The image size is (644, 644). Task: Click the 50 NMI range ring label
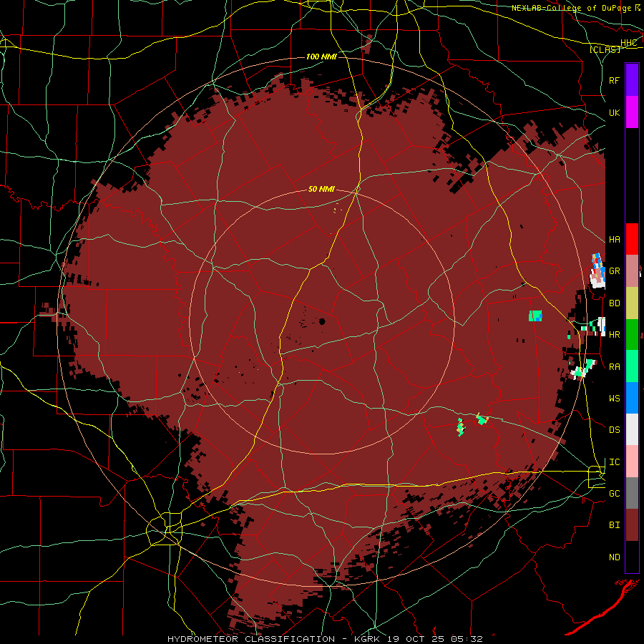tap(321, 189)
